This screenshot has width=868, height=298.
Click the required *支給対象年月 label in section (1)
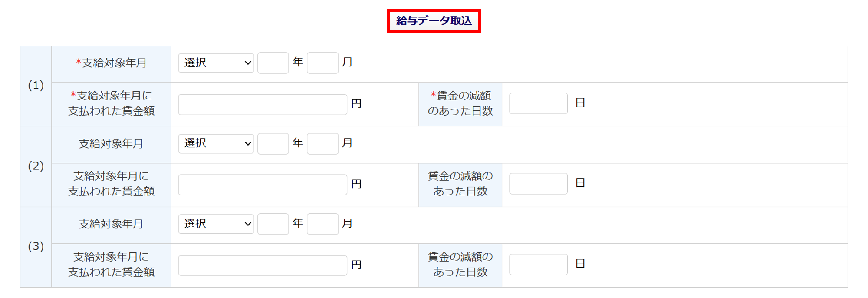click(111, 63)
